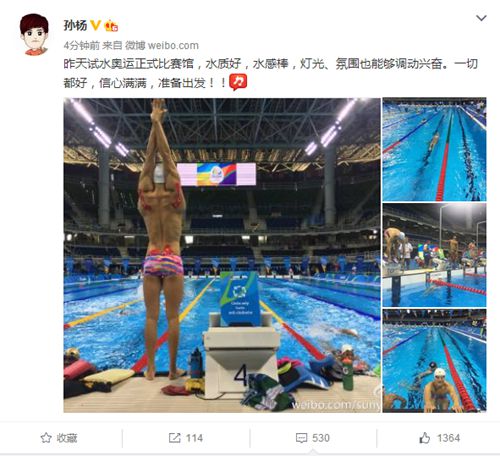The height and width of the screenshot is (456, 500).
Task: Click the yellow V verified badge
Action: (x=96, y=25)
